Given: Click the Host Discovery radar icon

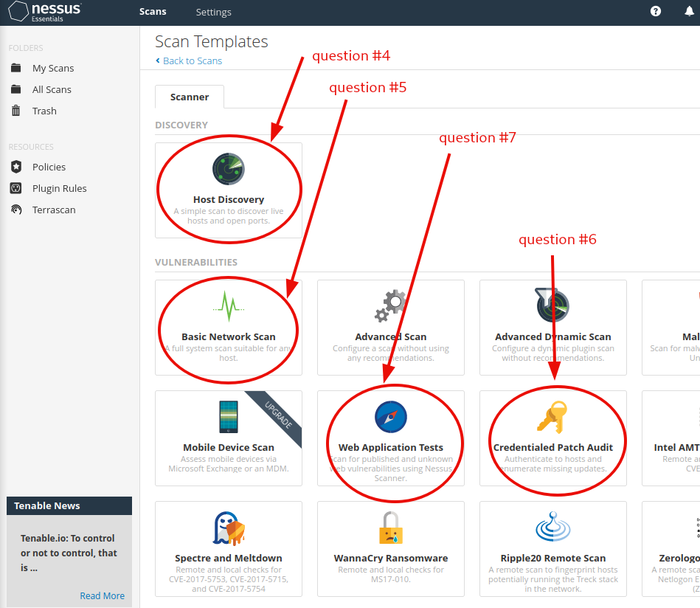Looking at the screenshot, I should coord(228,169).
